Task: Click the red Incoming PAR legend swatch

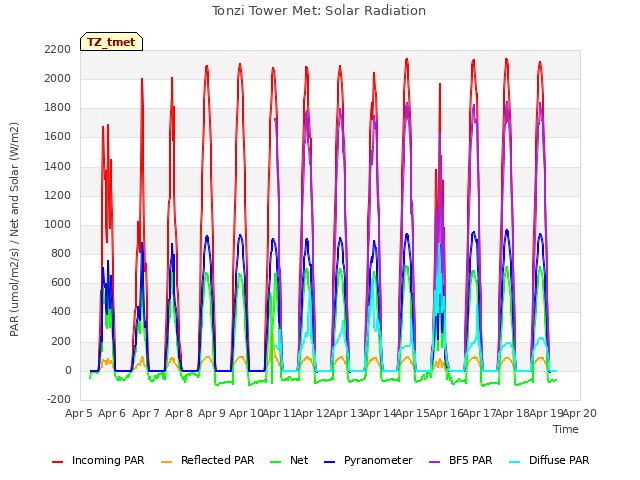Action: (x=58, y=462)
